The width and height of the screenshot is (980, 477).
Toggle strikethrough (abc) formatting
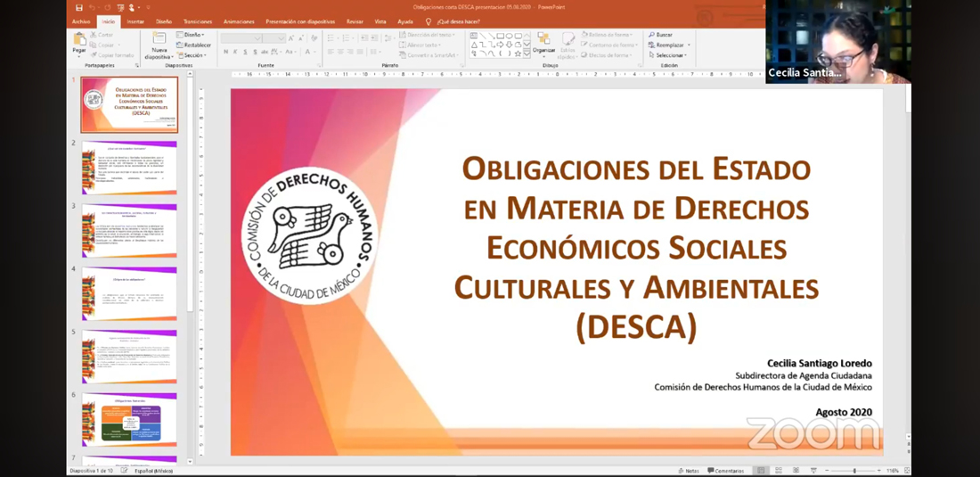[265, 52]
